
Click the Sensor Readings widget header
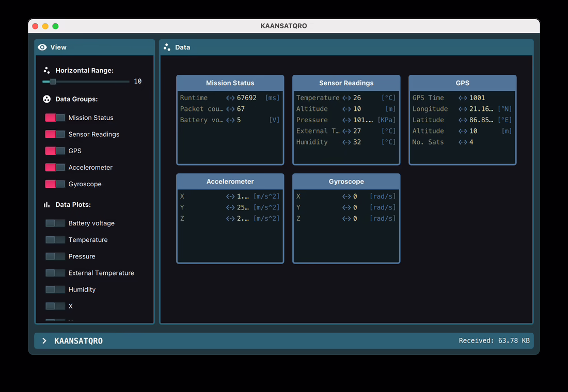pos(346,83)
